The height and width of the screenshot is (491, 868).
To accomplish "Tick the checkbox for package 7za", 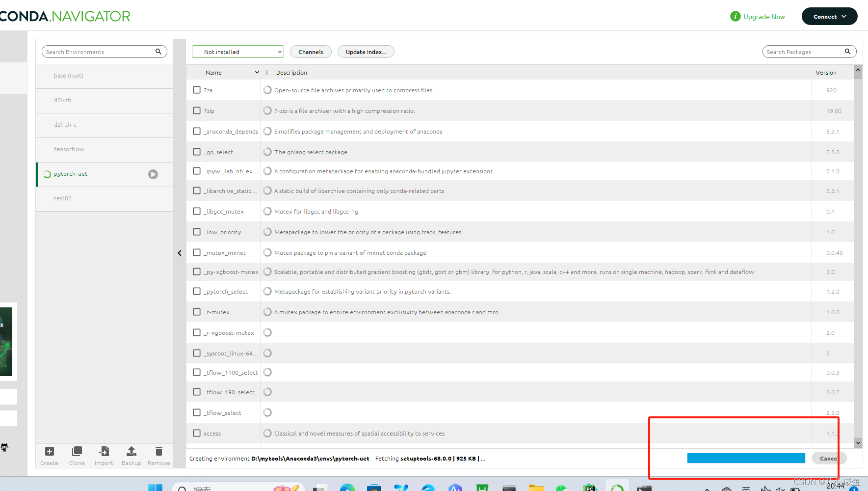I will click(x=197, y=90).
